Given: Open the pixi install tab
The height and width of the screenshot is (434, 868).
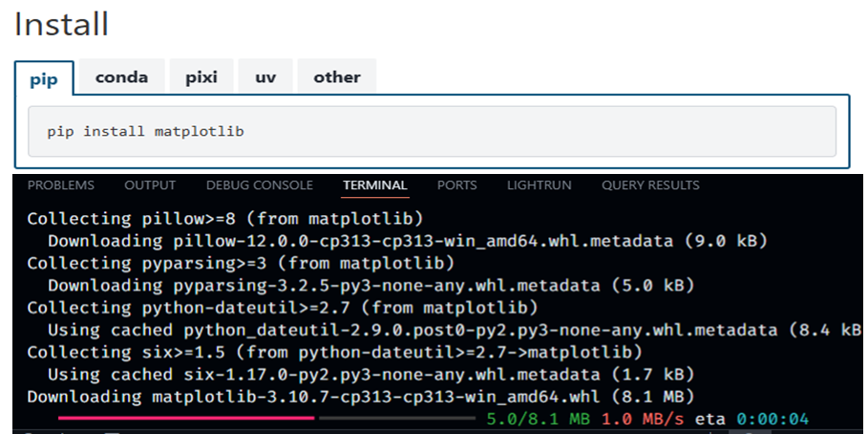Looking at the screenshot, I should (x=201, y=76).
